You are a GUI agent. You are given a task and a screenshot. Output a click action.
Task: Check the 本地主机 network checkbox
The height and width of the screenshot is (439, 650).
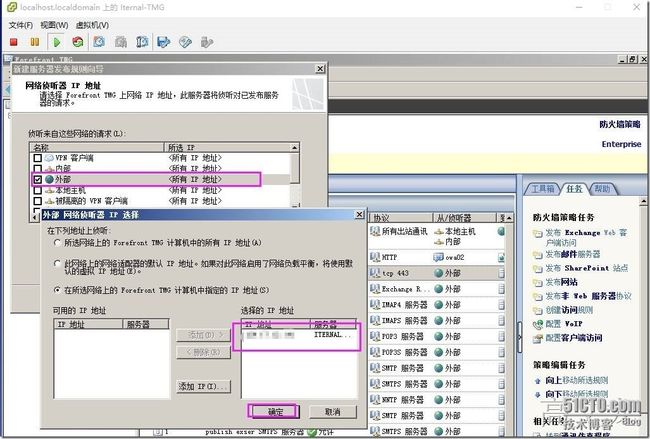tap(38, 190)
